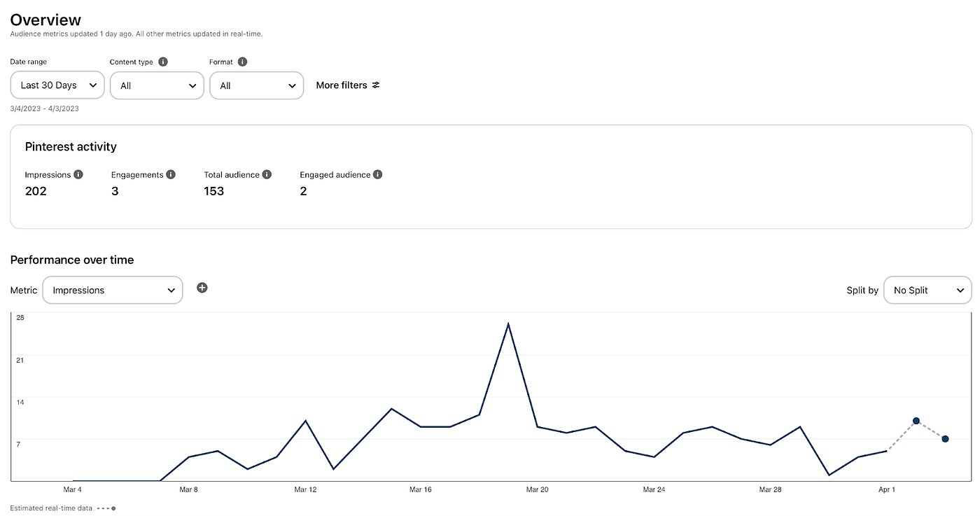Click the More filters sliders icon
980x516 pixels.
tap(376, 85)
